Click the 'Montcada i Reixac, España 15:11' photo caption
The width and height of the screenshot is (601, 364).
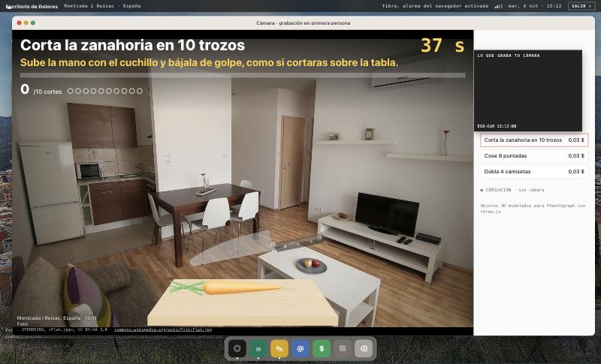[57, 318]
